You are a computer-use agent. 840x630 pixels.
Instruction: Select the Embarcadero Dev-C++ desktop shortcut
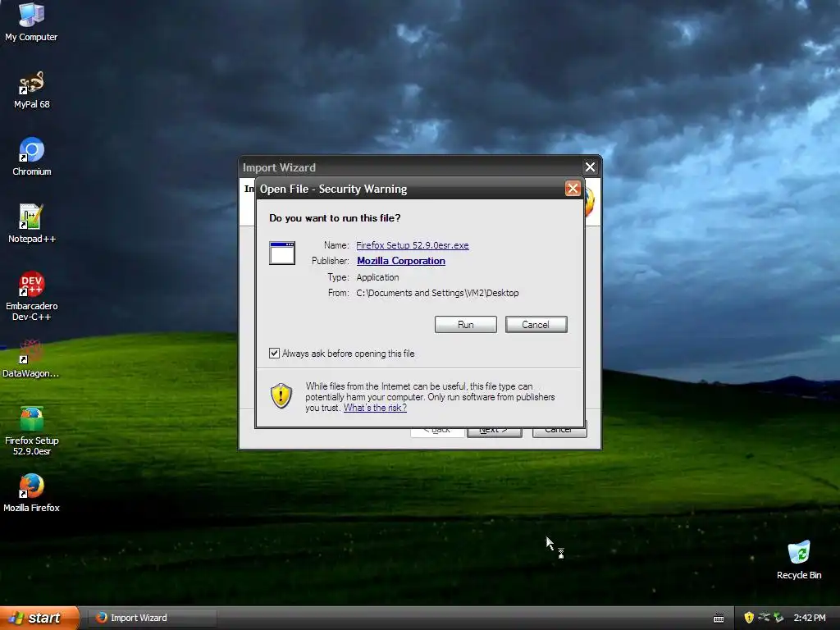[31, 296]
